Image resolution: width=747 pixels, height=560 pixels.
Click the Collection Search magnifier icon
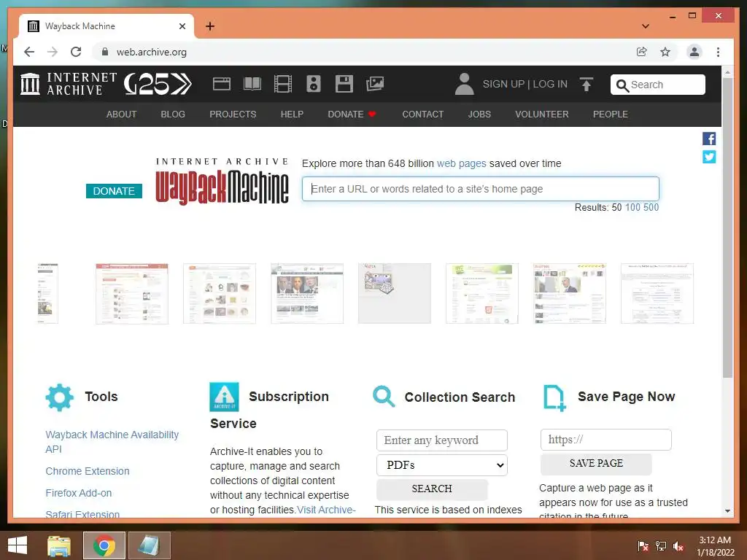[x=384, y=396]
